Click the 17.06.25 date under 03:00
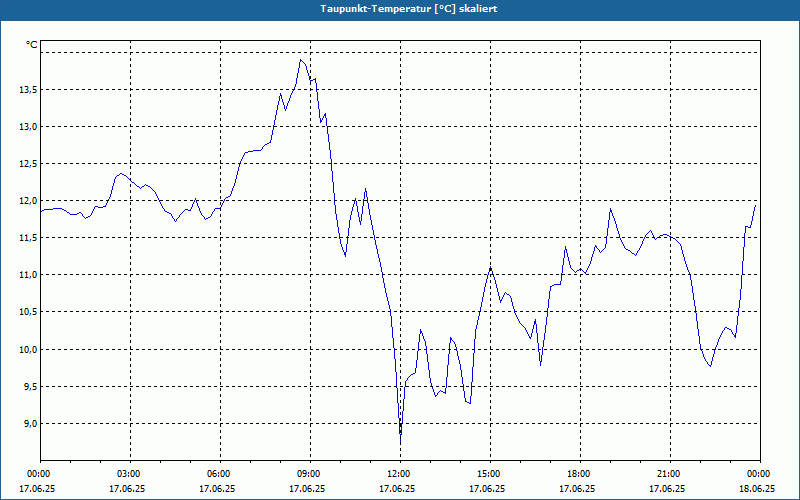Image resolution: width=800 pixels, height=500 pixels. [x=127, y=489]
